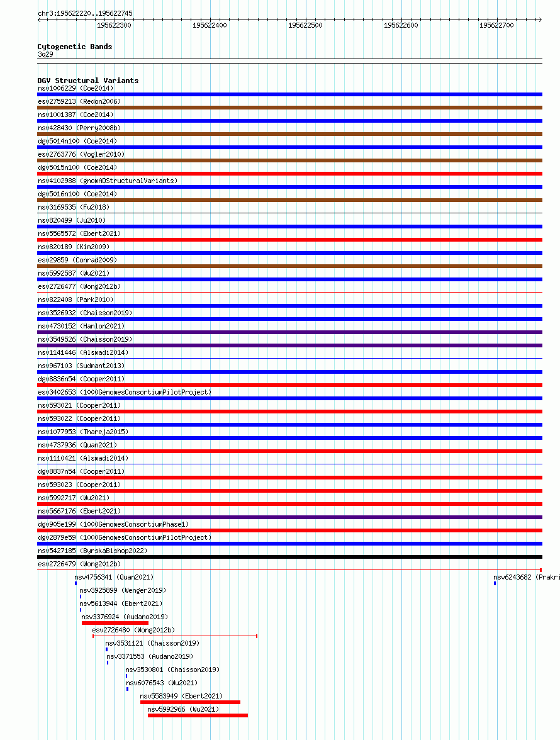
Task: Click the nsv1110421 (Alsmadi2014) label
Action: 83,458
